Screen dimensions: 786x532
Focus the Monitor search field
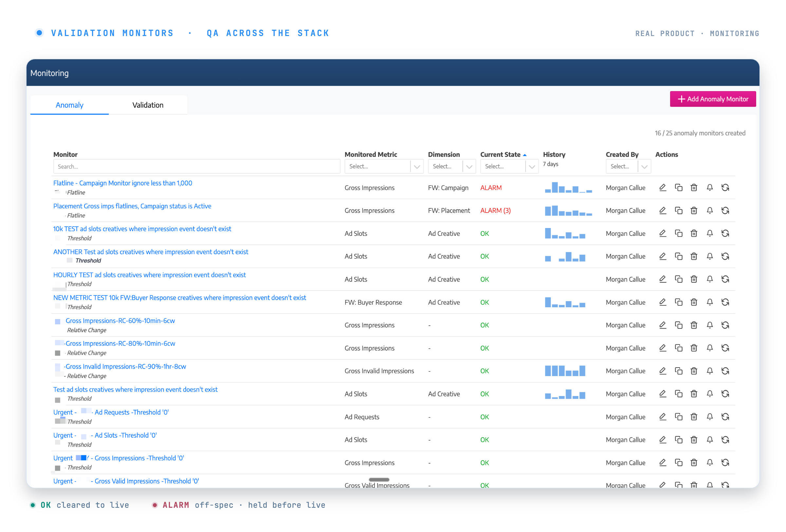pyautogui.click(x=196, y=166)
